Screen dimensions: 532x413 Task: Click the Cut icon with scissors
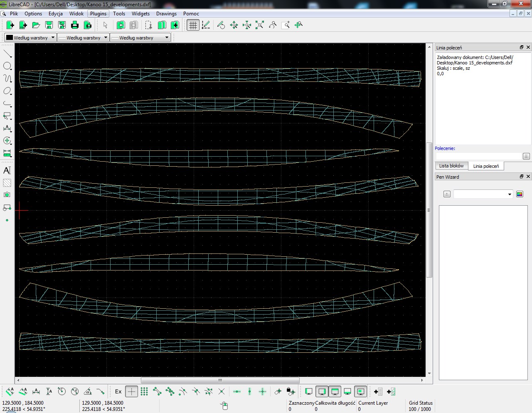point(148,25)
